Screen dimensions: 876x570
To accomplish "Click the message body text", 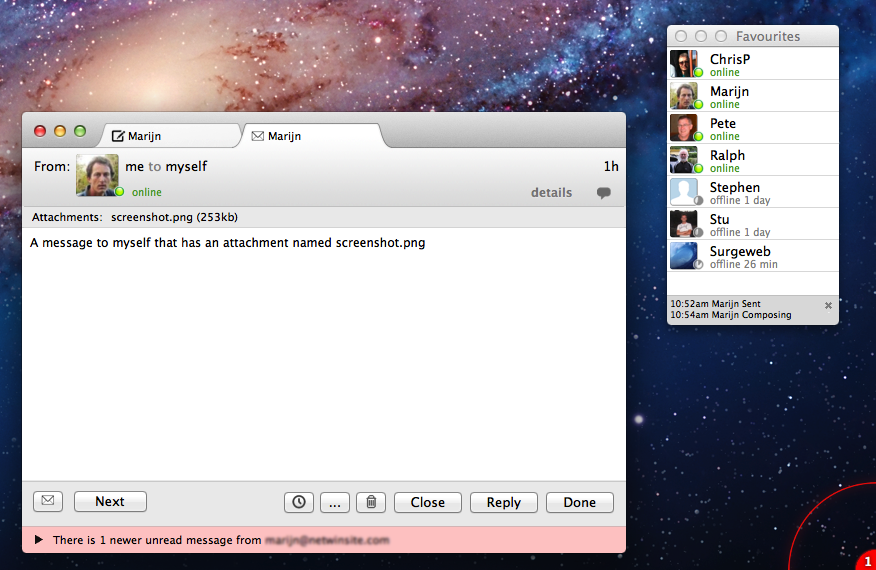I will 227,243.
